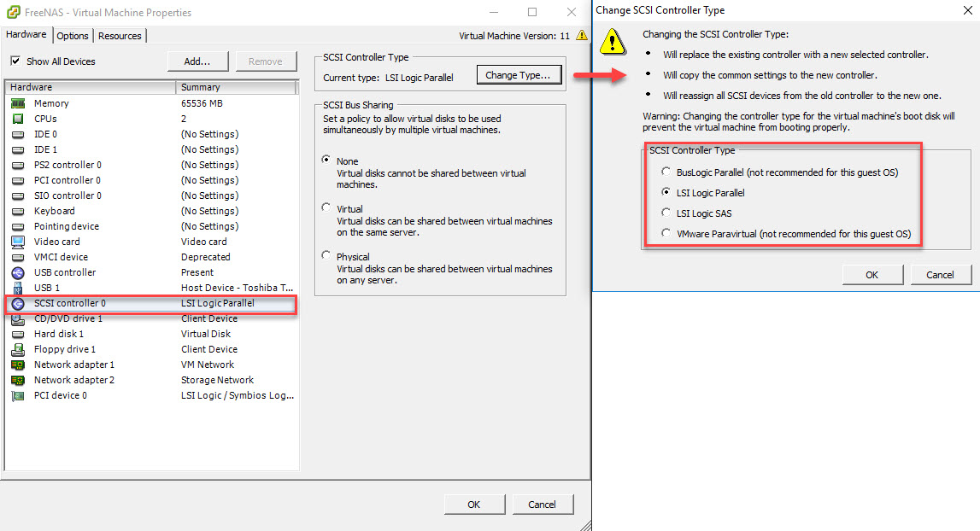Image resolution: width=980 pixels, height=531 pixels.
Task: Click the USB controller icon
Action: point(18,272)
